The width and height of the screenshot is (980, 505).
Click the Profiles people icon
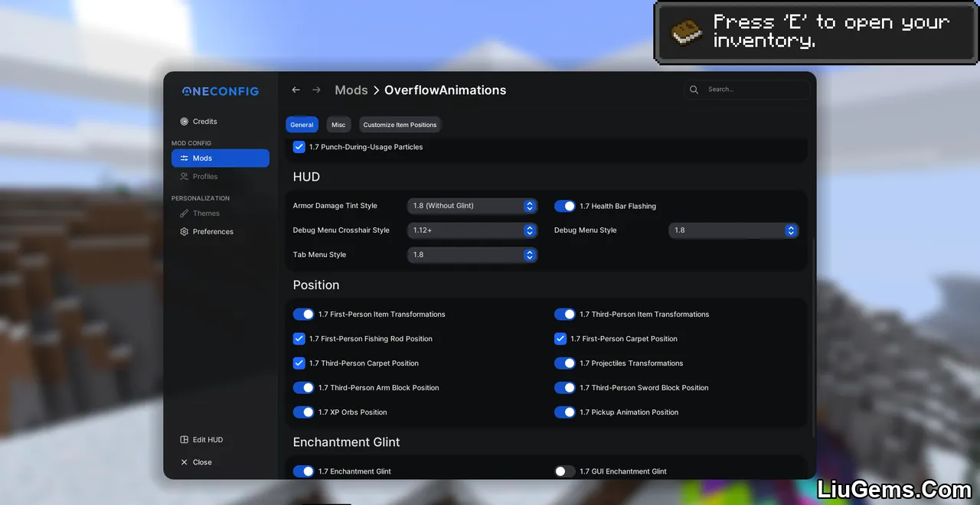click(184, 177)
